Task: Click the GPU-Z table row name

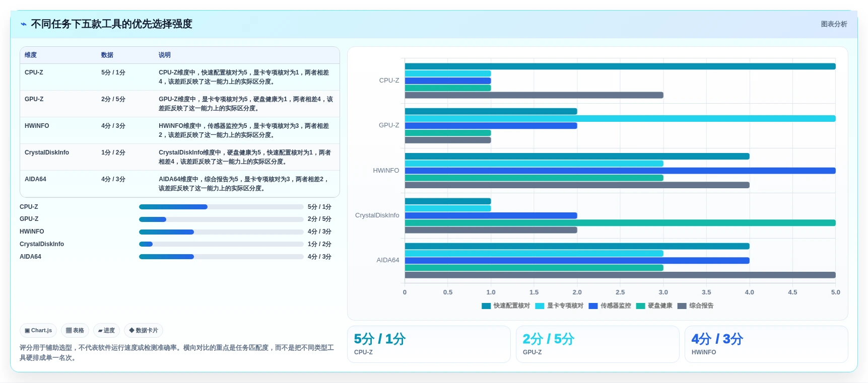Action: point(34,99)
